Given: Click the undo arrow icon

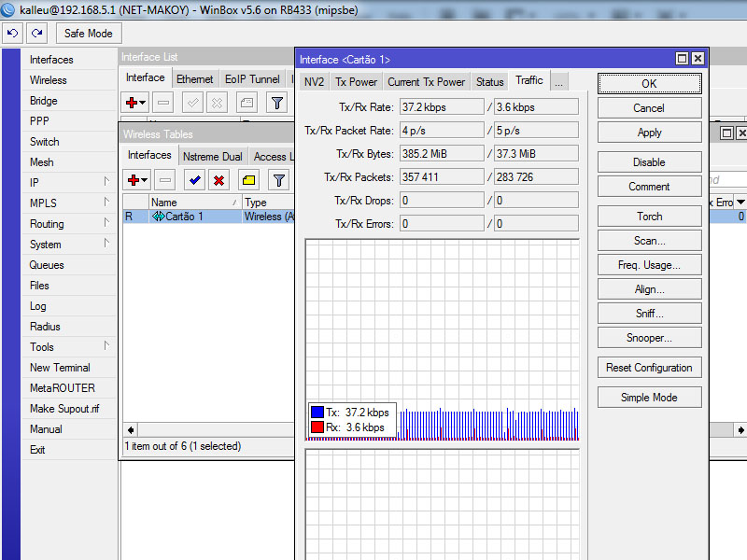Looking at the screenshot, I should (x=13, y=34).
